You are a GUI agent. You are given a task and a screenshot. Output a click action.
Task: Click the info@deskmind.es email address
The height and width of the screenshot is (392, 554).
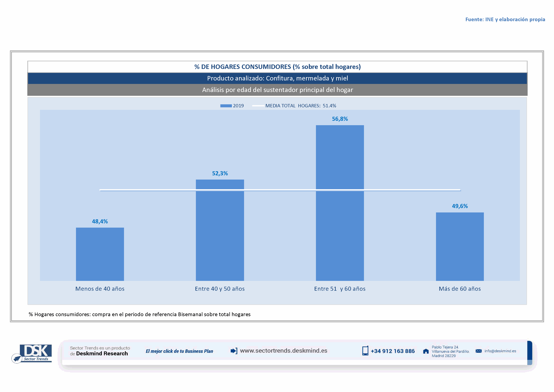coord(500,351)
